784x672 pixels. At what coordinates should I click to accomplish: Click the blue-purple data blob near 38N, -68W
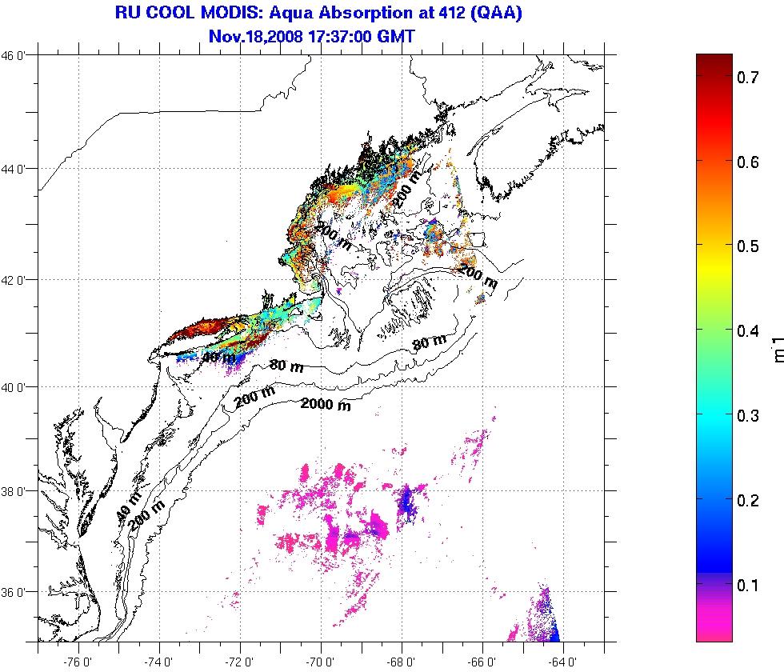(406, 502)
